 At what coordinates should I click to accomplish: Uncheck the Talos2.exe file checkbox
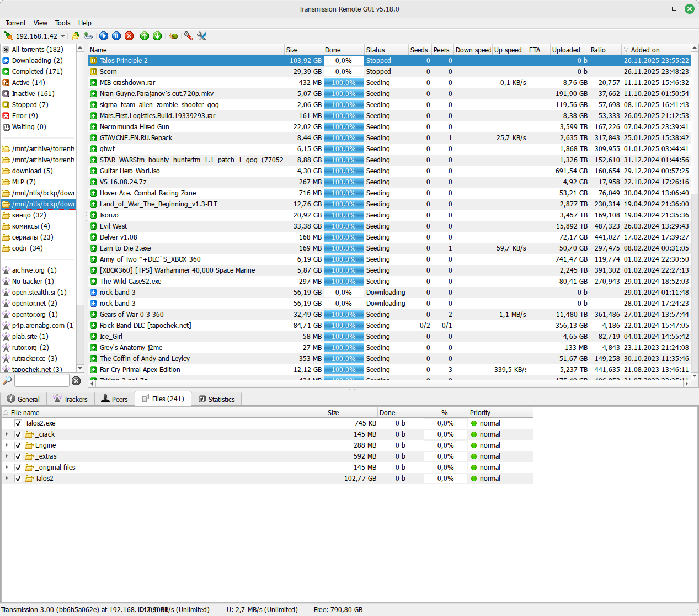tap(18, 423)
